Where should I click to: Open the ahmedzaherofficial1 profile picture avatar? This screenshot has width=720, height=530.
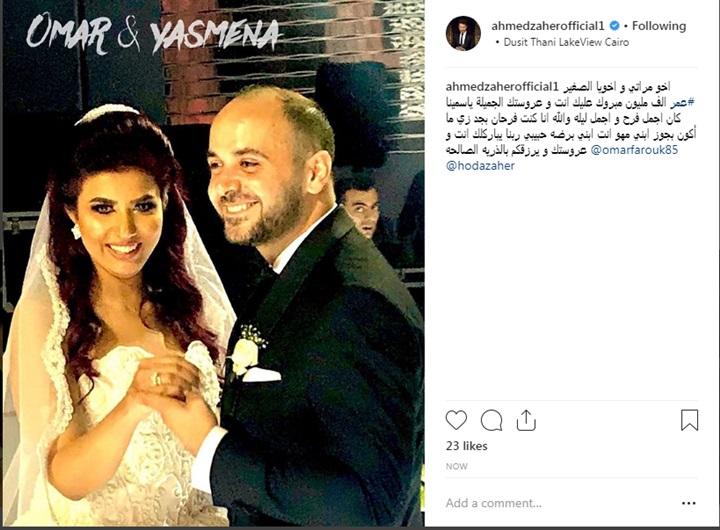point(463,33)
